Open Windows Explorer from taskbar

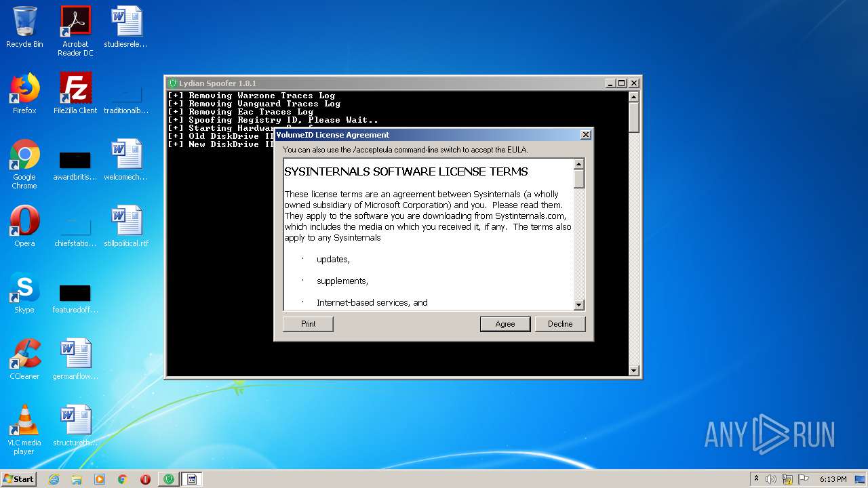coord(77,479)
